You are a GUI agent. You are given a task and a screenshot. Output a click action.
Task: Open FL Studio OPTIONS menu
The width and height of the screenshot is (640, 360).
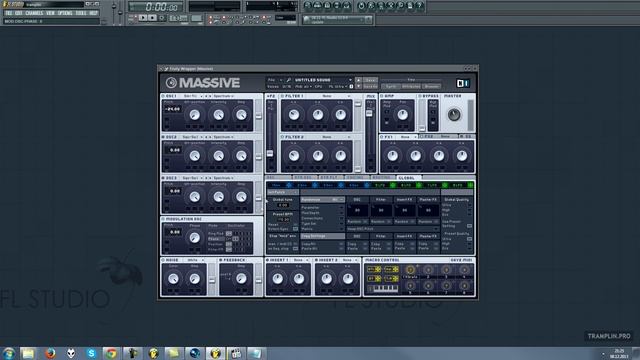[65, 13]
